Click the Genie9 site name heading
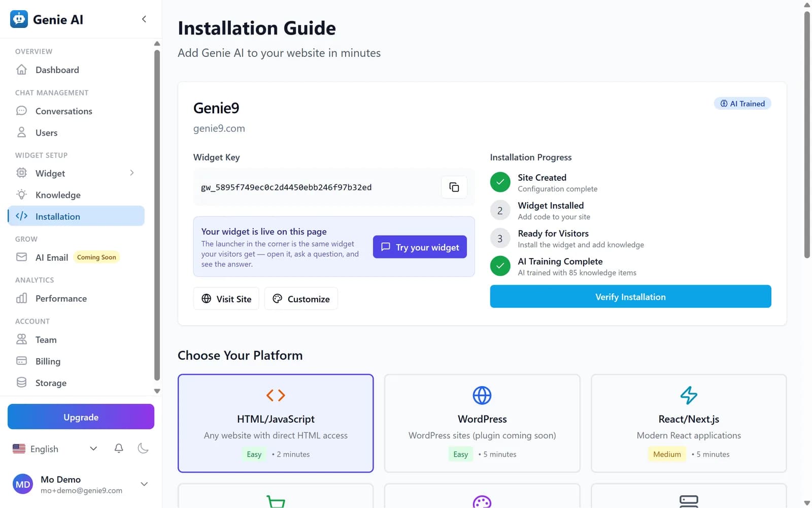 216,108
